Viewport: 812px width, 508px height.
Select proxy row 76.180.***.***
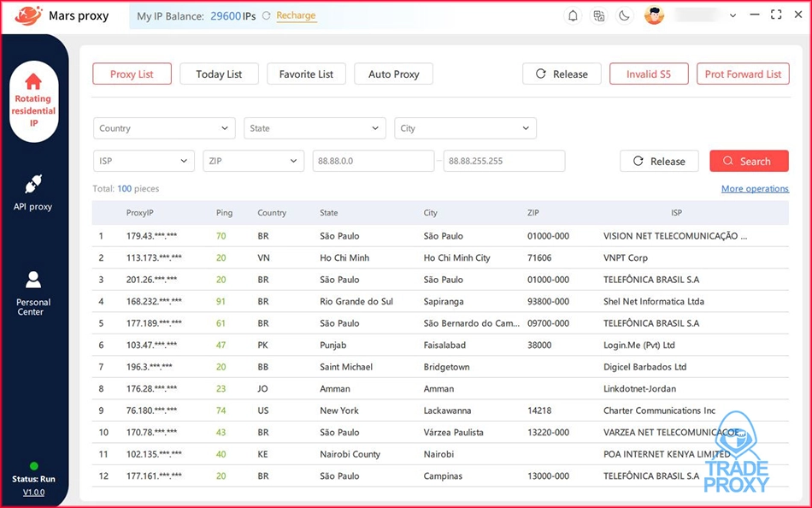[x=440, y=410]
